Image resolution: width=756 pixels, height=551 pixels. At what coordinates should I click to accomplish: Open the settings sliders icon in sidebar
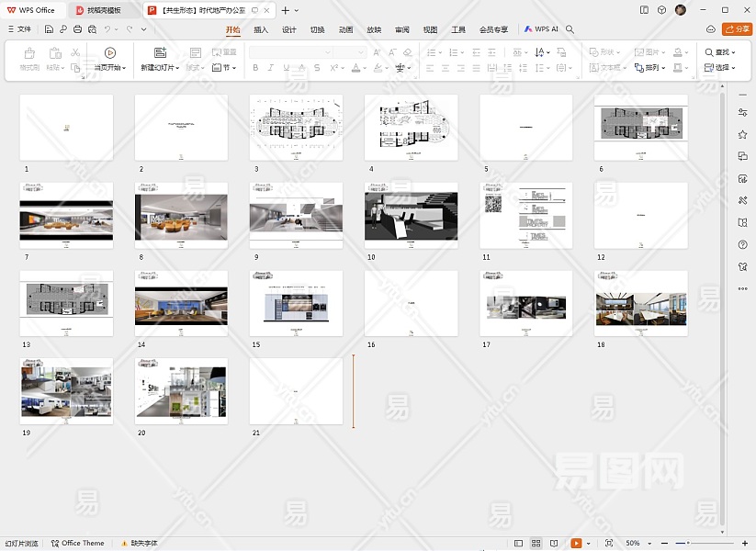(742, 112)
